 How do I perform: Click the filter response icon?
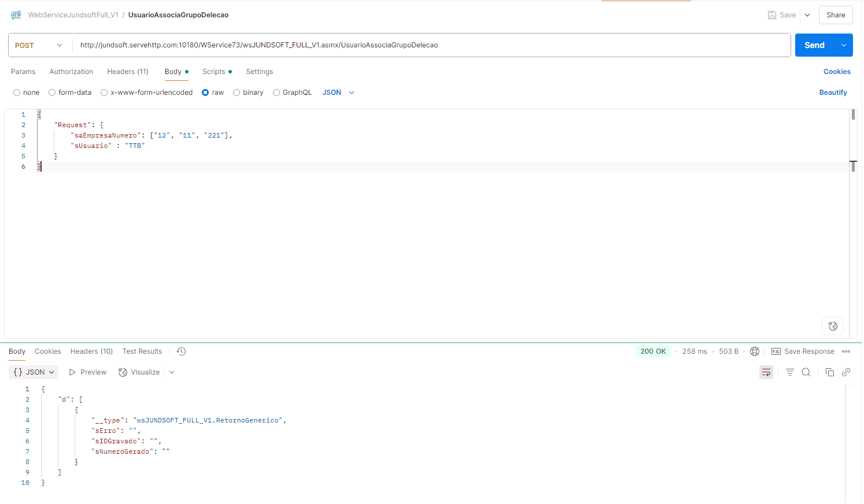pyautogui.click(x=789, y=372)
